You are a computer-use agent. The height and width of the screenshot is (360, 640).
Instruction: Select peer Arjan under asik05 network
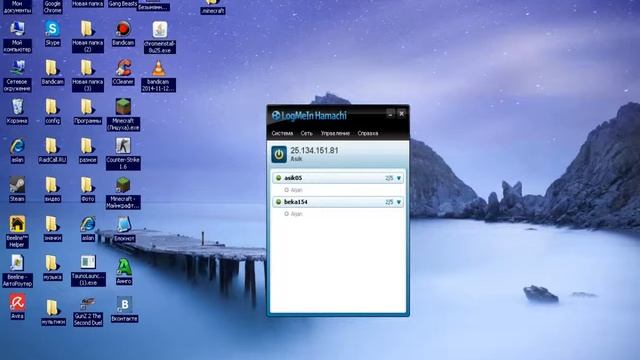coord(293,190)
